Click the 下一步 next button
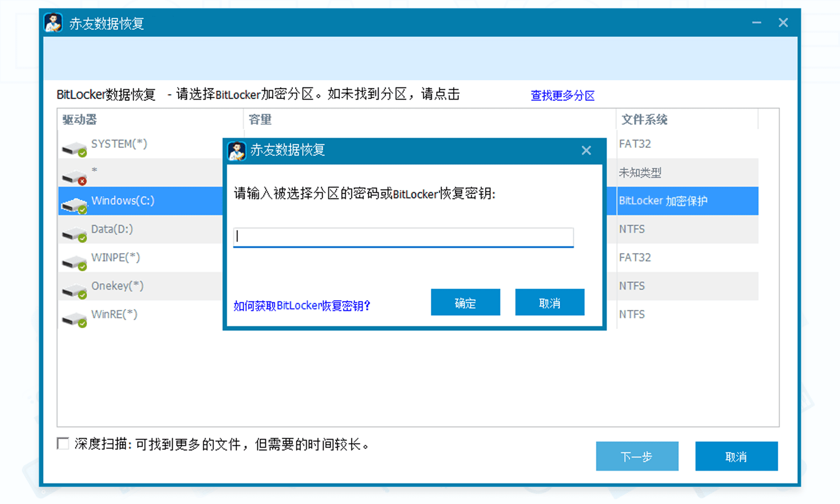This screenshot has height=504, width=840. [637, 456]
